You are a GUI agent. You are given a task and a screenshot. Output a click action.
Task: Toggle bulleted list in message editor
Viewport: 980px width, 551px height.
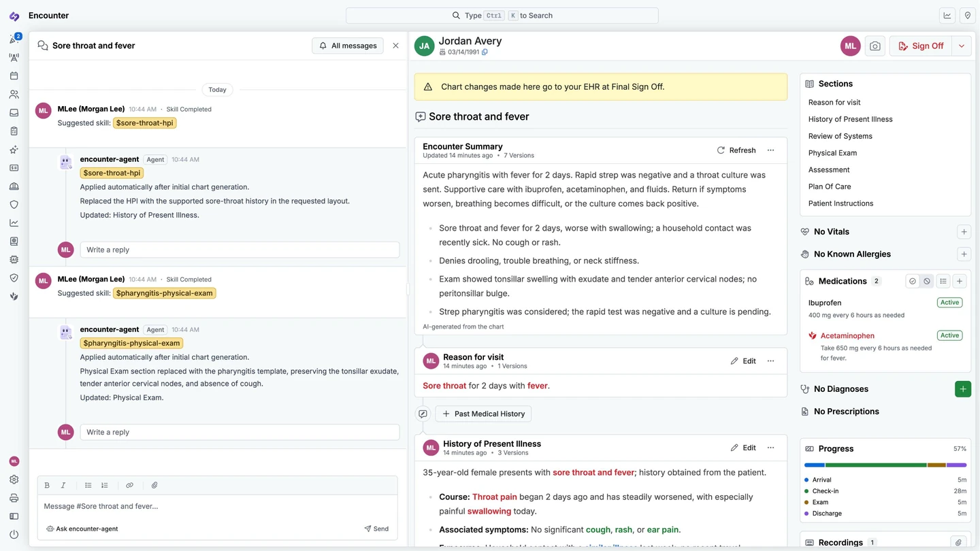pos(88,485)
